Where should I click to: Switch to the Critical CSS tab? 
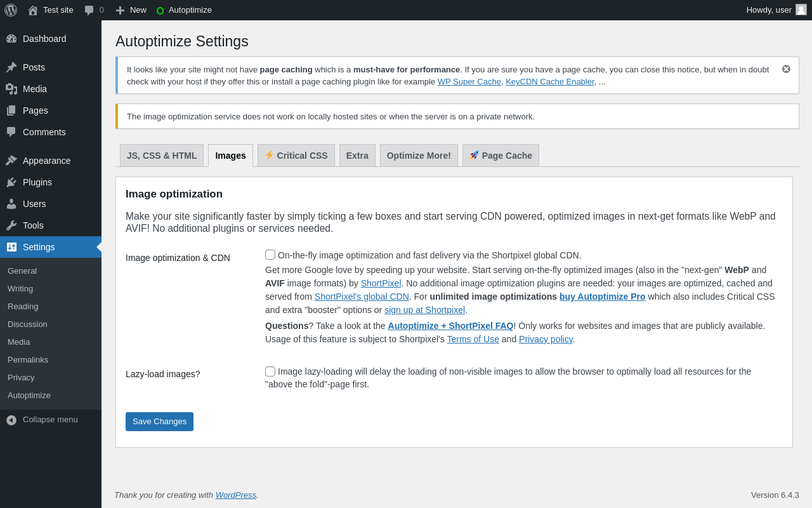(296, 156)
